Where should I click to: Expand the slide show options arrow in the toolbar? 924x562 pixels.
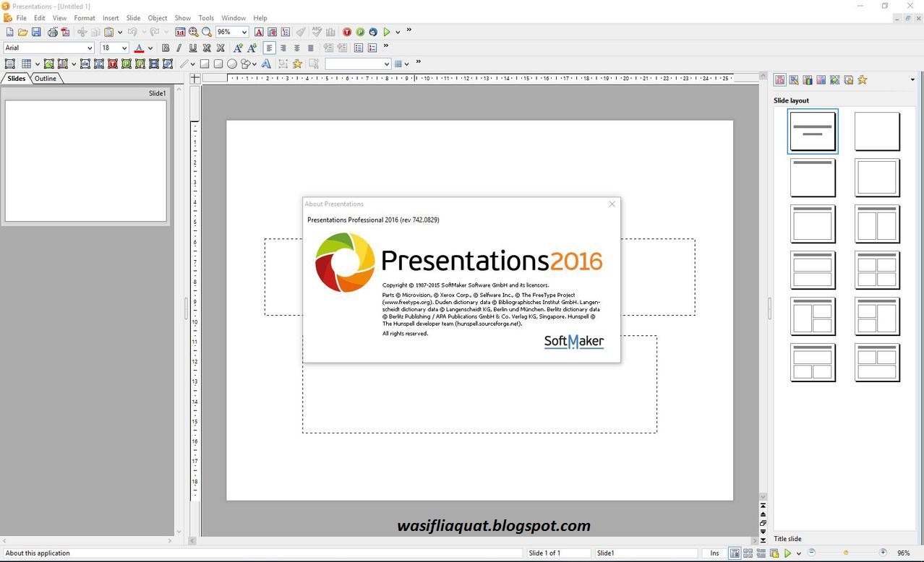398,33
